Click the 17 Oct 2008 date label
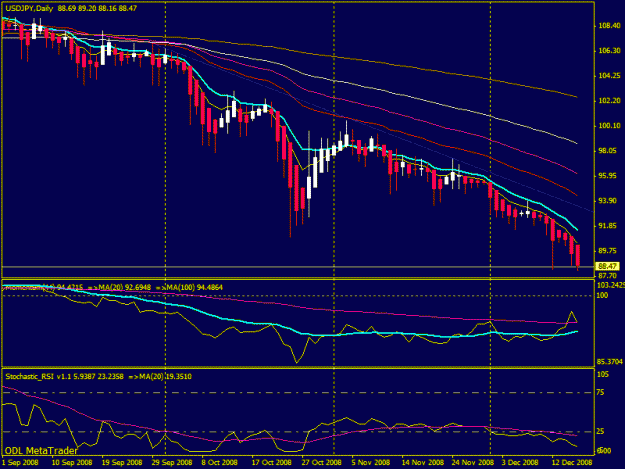 click(x=271, y=463)
